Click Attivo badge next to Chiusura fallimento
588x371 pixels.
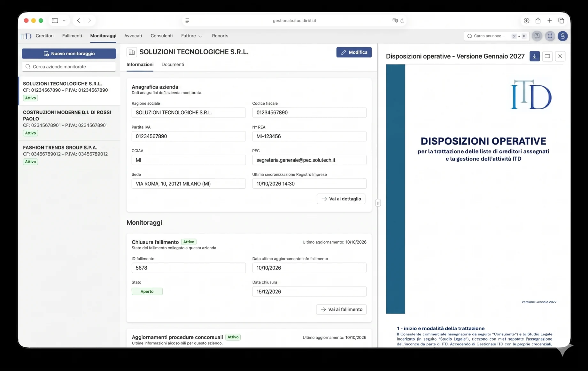click(x=189, y=242)
